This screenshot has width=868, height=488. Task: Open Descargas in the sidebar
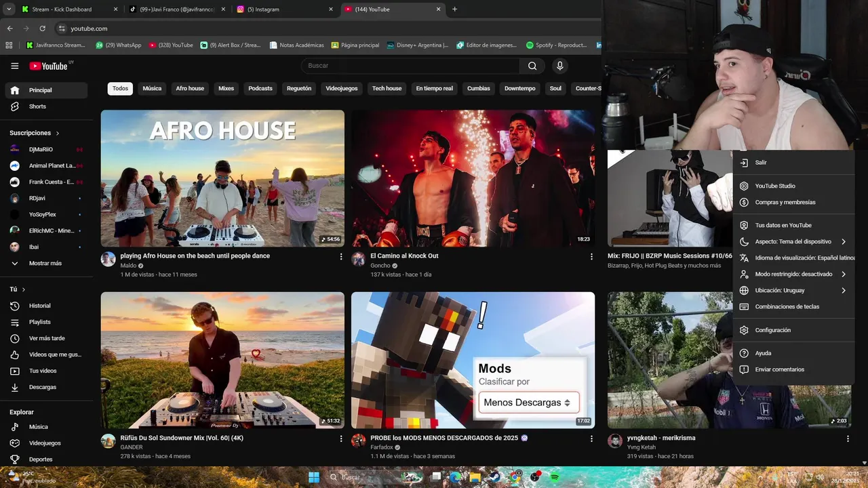46,387
